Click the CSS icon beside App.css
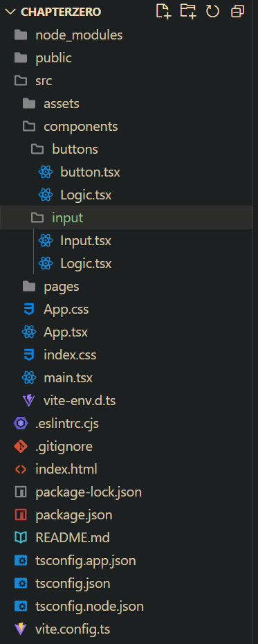Image resolution: width=258 pixels, height=644 pixels. [x=29, y=309]
